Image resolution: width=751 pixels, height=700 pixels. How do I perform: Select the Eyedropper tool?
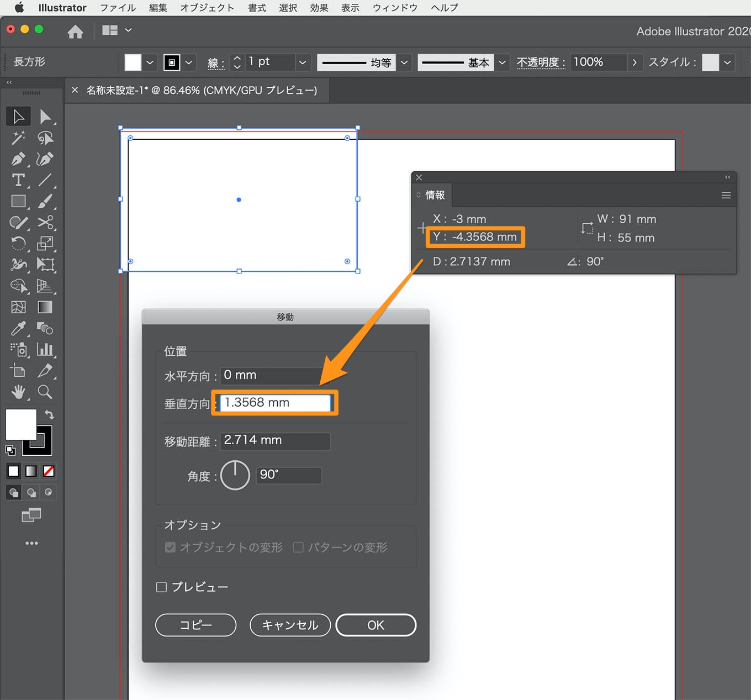[18, 329]
